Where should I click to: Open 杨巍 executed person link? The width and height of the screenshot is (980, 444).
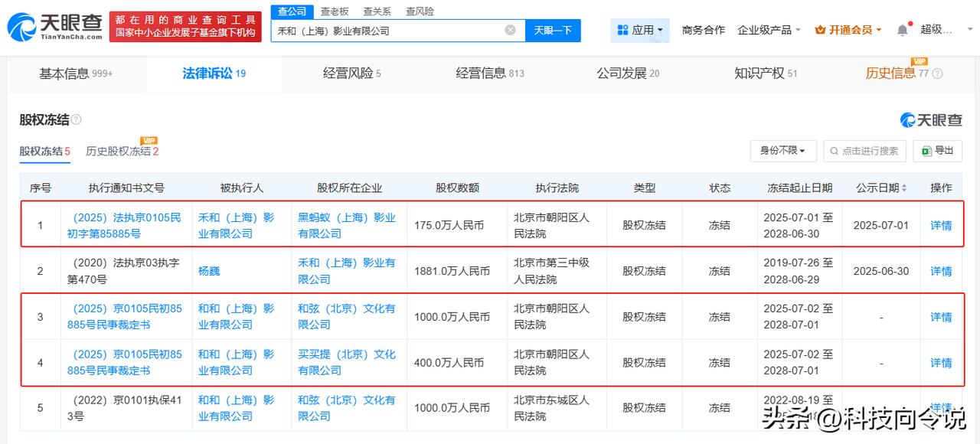(x=209, y=271)
